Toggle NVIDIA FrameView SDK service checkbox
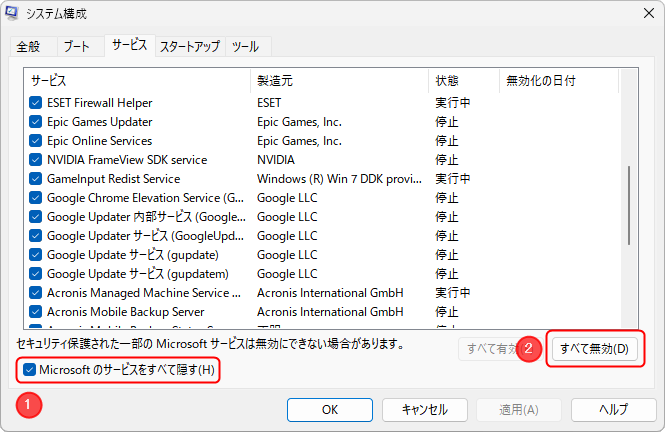This screenshot has width=665, height=432. pos(36,160)
